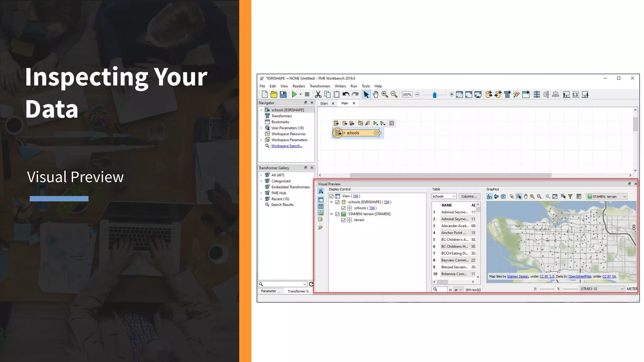
Task: Open the UTM83-10 coordinate system dropdown
Action: (x=602, y=289)
